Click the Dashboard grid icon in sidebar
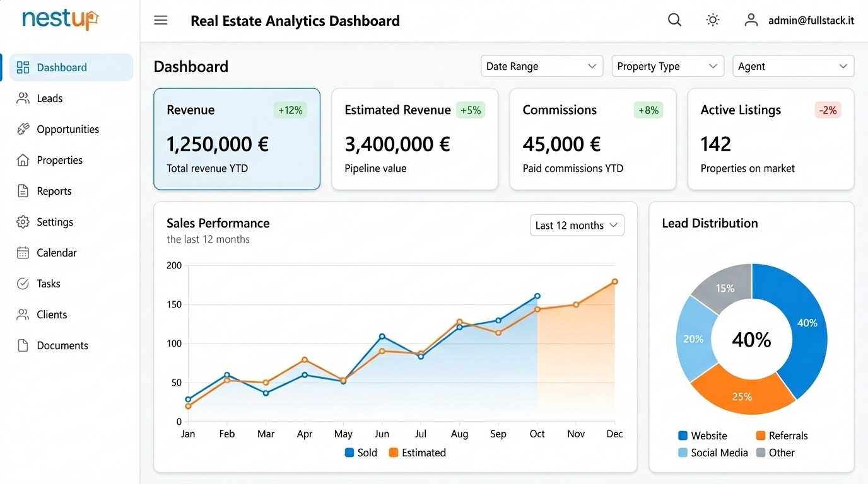Image resolution: width=868 pixels, height=484 pixels. (23, 67)
